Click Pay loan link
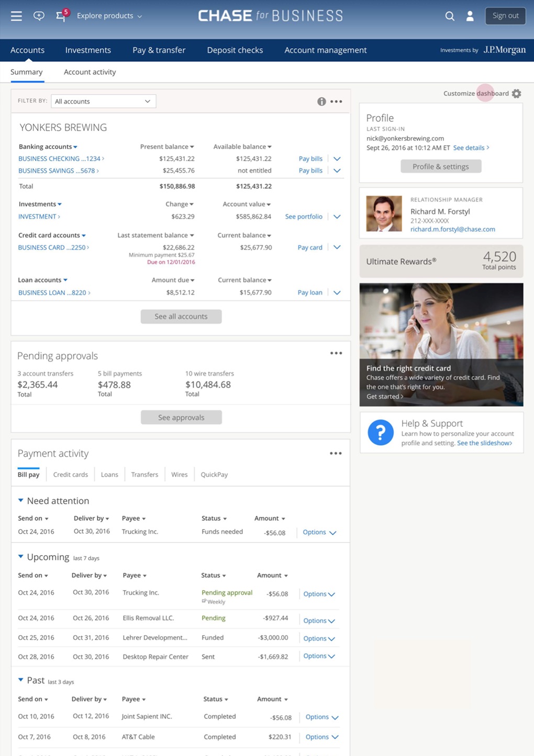This screenshot has width=534, height=756. click(310, 292)
